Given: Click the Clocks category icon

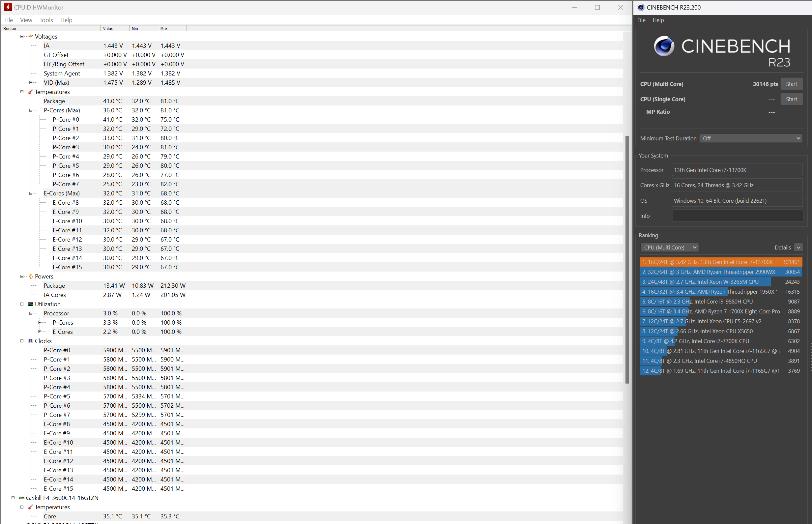Looking at the screenshot, I should click(31, 341).
